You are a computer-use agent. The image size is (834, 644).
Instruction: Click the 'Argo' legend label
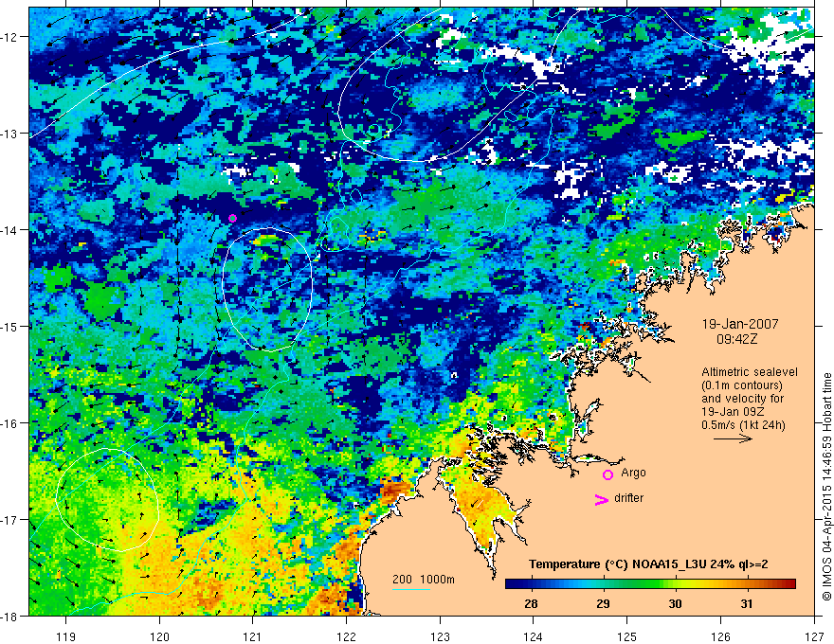coord(633,473)
